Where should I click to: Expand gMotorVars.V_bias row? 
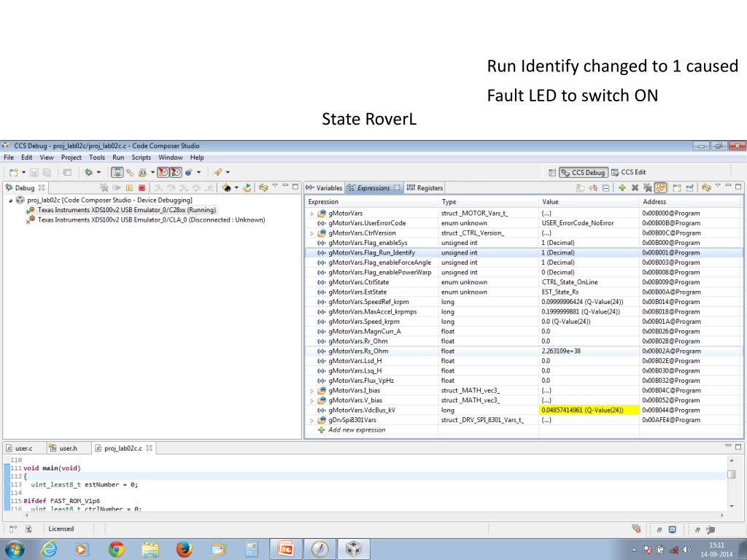coord(312,401)
